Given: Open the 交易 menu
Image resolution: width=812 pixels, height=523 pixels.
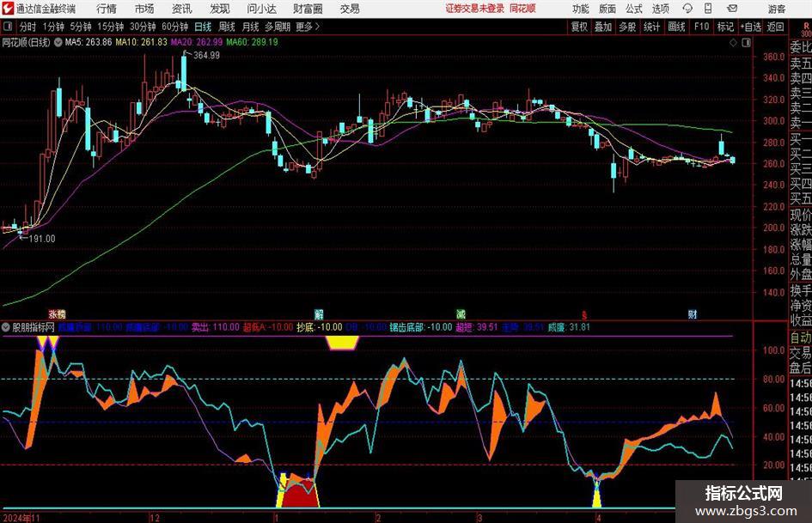Looking at the screenshot, I should 350,9.
